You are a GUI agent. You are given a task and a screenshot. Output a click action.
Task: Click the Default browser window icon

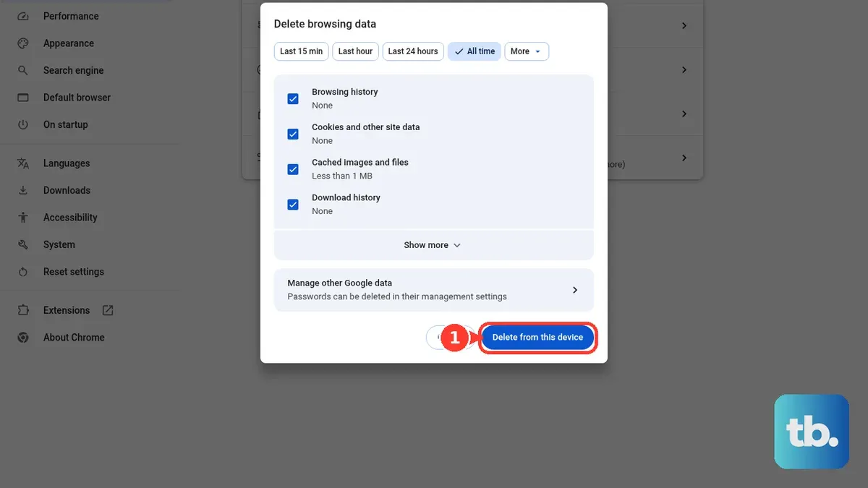(x=23, y=98)
